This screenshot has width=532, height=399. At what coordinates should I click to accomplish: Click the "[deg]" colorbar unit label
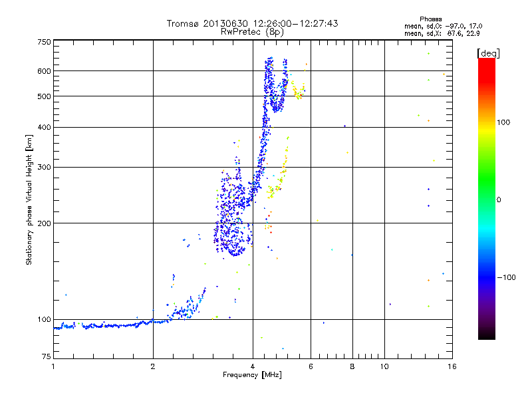pos(488,53)
